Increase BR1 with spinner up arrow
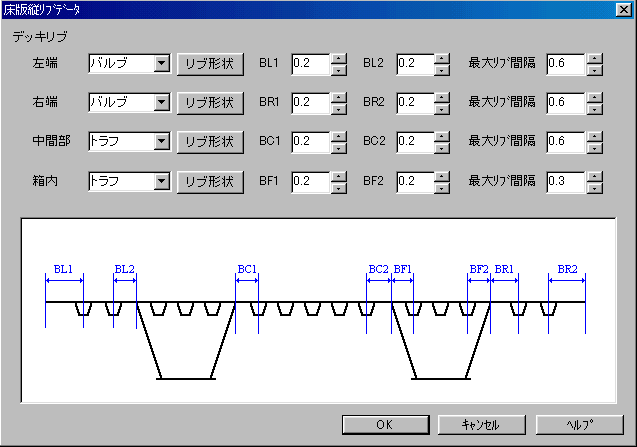 tap(338, 98)
